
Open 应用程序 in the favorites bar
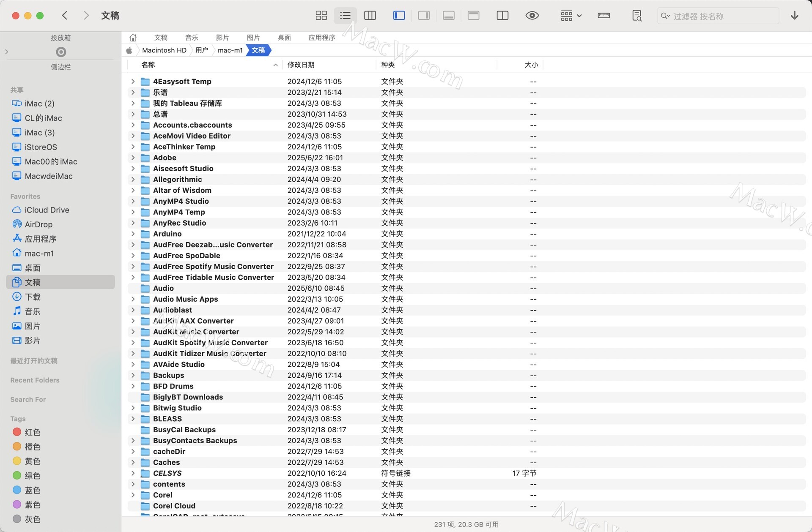pyautogui.click(x=322, y=38)
